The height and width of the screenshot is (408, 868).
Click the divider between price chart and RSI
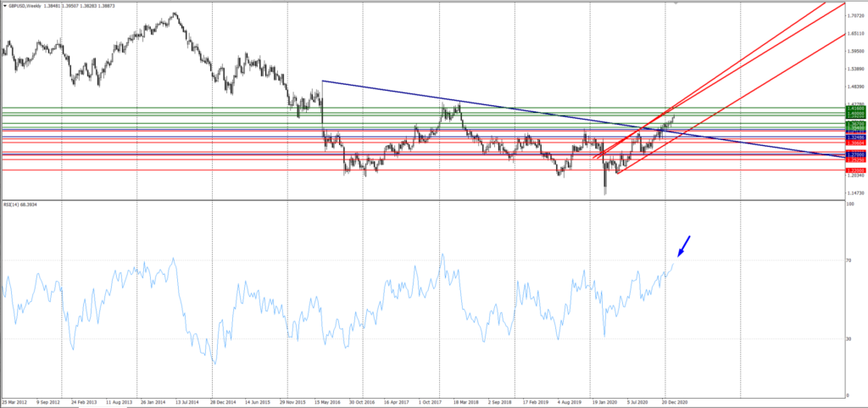[x=424, y=200]
